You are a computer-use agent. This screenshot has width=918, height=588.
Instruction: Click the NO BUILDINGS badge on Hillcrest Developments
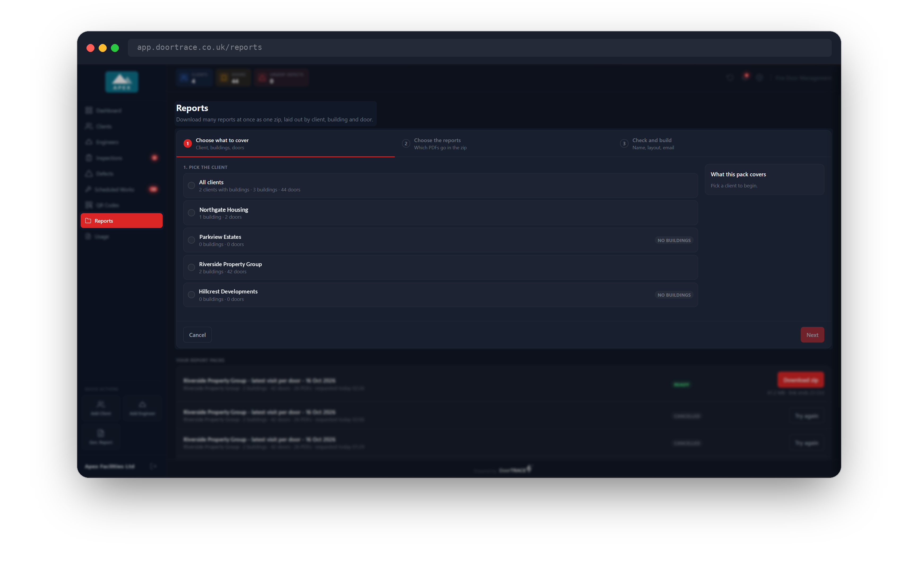click(674, 295)
